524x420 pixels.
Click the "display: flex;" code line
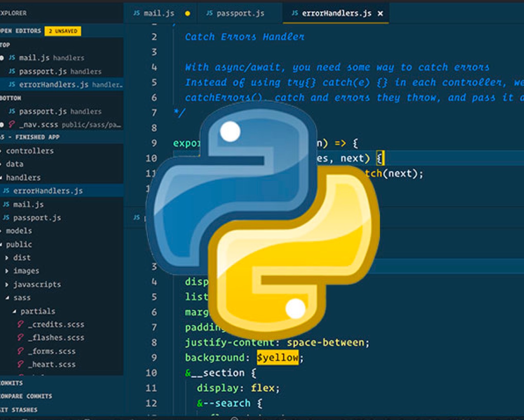coord(238,388)
